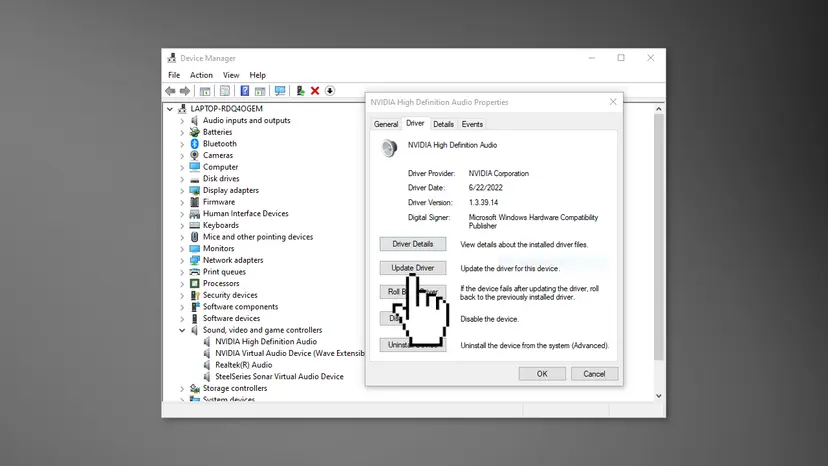Select NVIDIA Virtual Audio Device in the tree

[x=289, y=353]
